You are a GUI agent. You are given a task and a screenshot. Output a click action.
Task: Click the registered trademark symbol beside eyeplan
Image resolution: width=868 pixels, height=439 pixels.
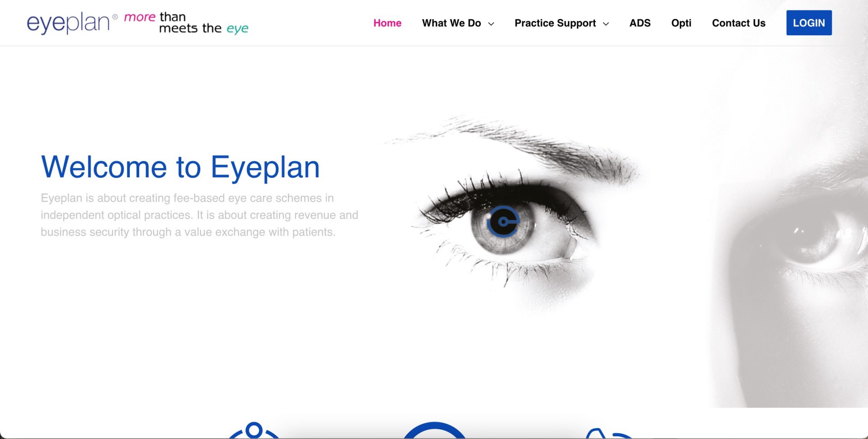pyautogui.click(x=115, y=17)
